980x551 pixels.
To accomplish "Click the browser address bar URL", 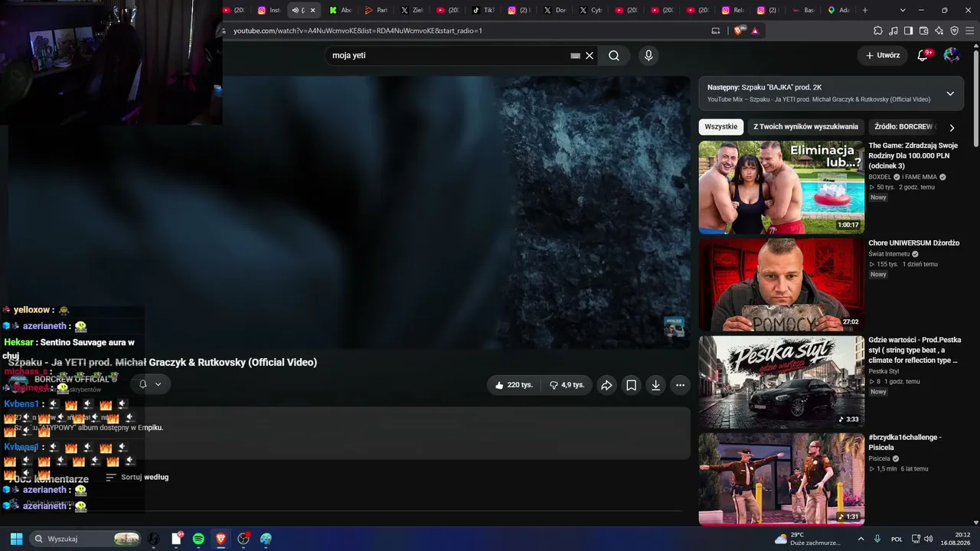I will tap(358, 31).
